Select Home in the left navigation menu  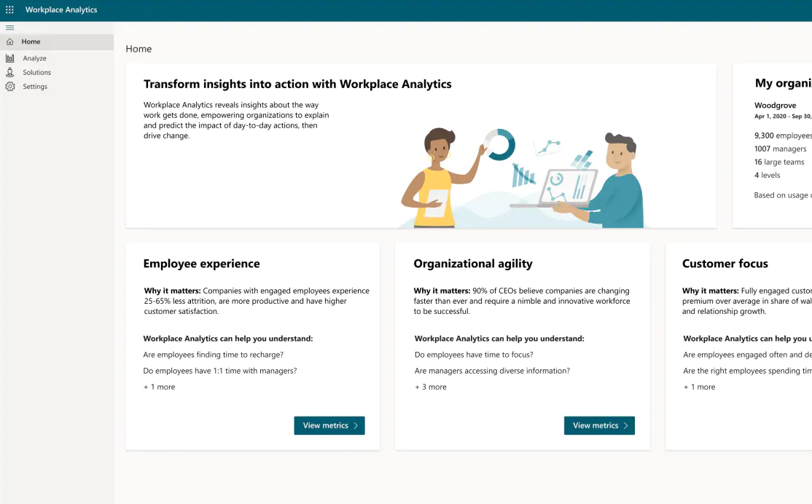click(x=31, y=42)
